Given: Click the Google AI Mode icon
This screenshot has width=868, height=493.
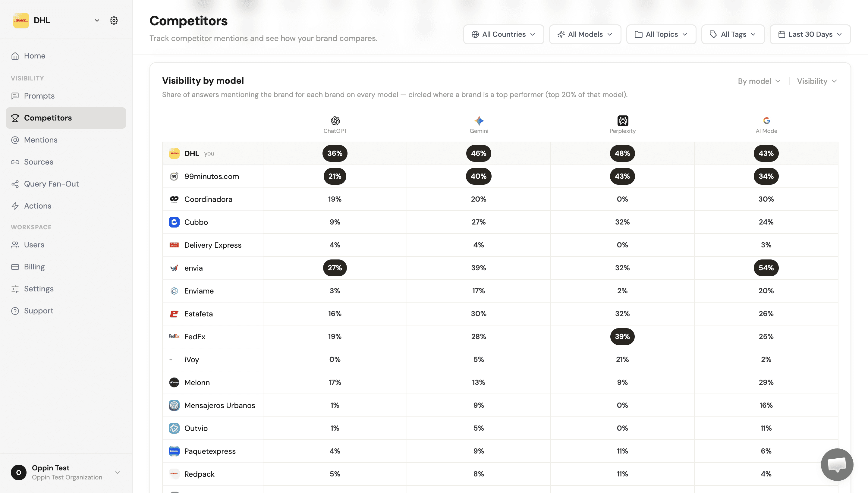Looking at the screenshot, I should tap(766, 121).
